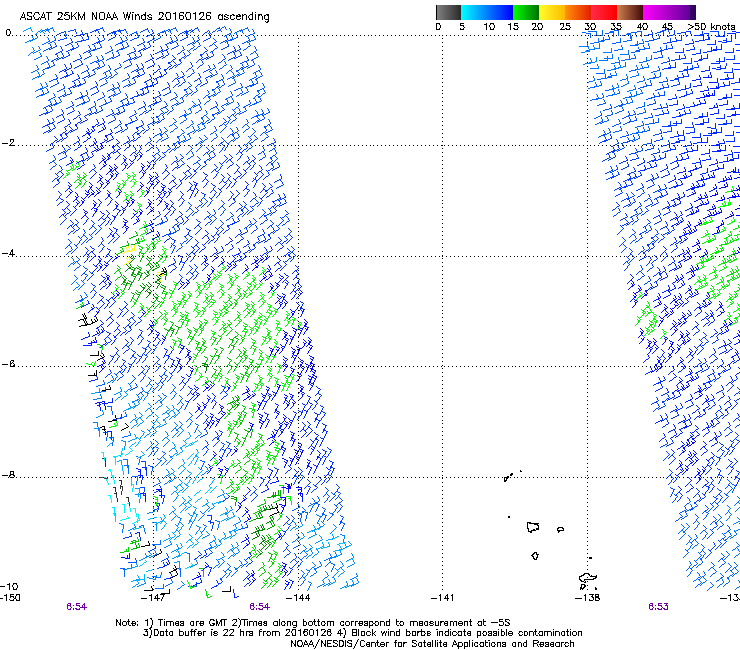Click the title 'ASCAT 25KM NOAA Winds 20160126 ascending'
The image size is (740, 650).
[144, 17]
